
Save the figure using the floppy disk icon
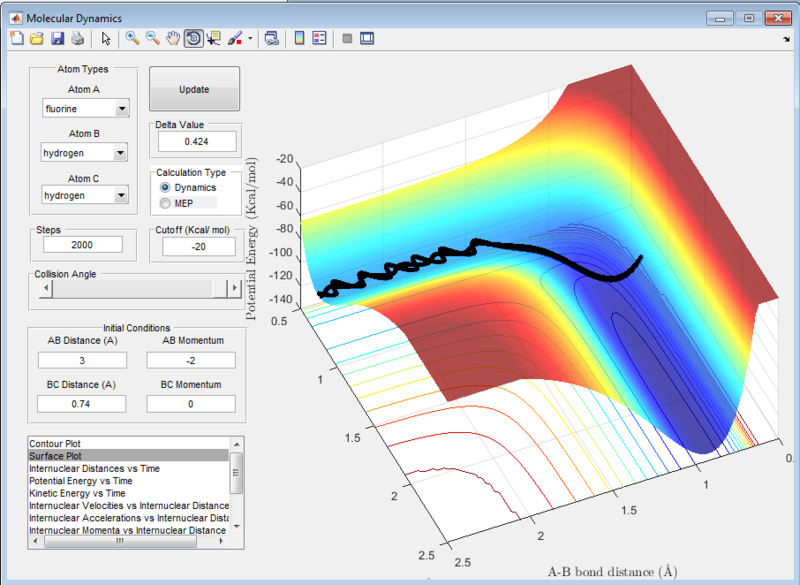tap(57, 39)
